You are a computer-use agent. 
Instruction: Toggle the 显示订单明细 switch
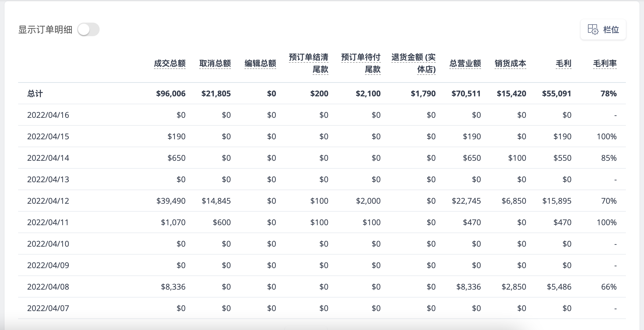[89, 29]
